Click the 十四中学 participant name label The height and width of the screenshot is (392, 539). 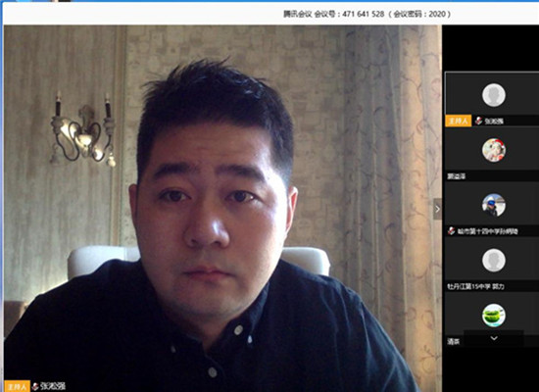pyautogui.click(x=487, y=231)
